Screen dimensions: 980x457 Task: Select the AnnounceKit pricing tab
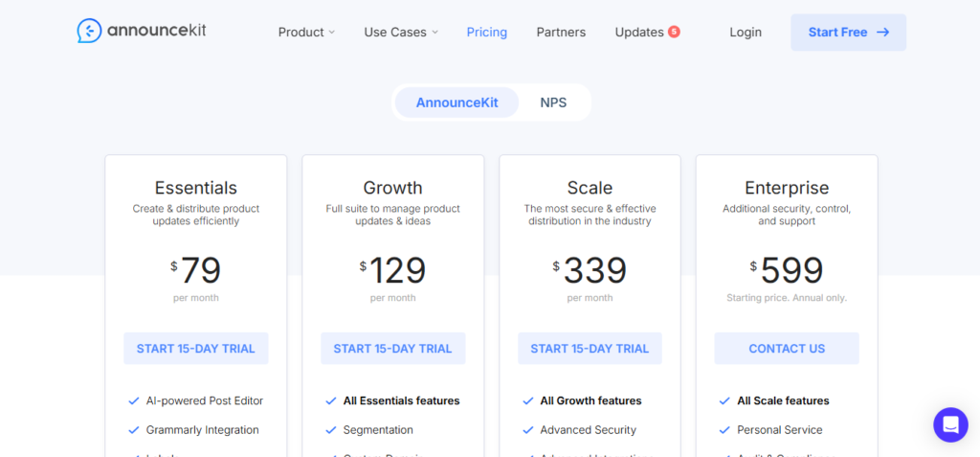457,103
